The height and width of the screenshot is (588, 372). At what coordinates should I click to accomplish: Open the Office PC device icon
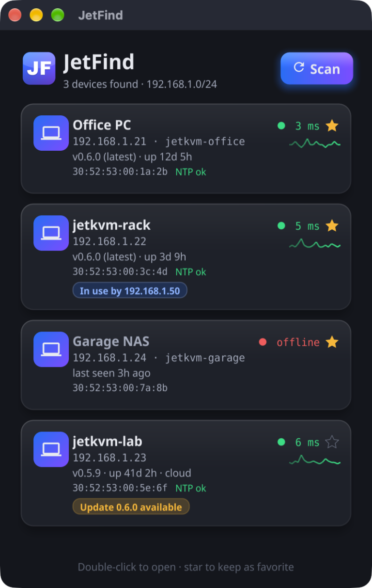[x=51, y=133]
